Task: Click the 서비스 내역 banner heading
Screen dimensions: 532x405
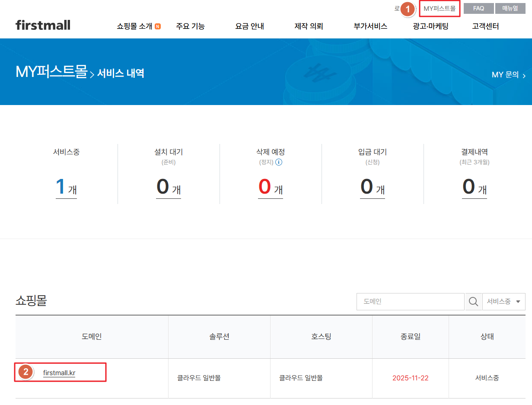Action: point(121,73)
